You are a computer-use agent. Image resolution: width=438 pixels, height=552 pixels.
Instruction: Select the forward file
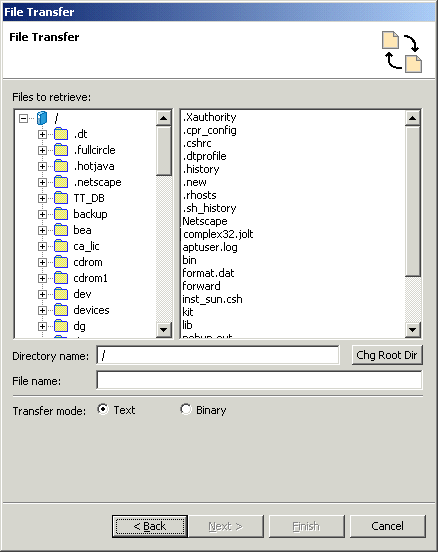click(201, 287)
